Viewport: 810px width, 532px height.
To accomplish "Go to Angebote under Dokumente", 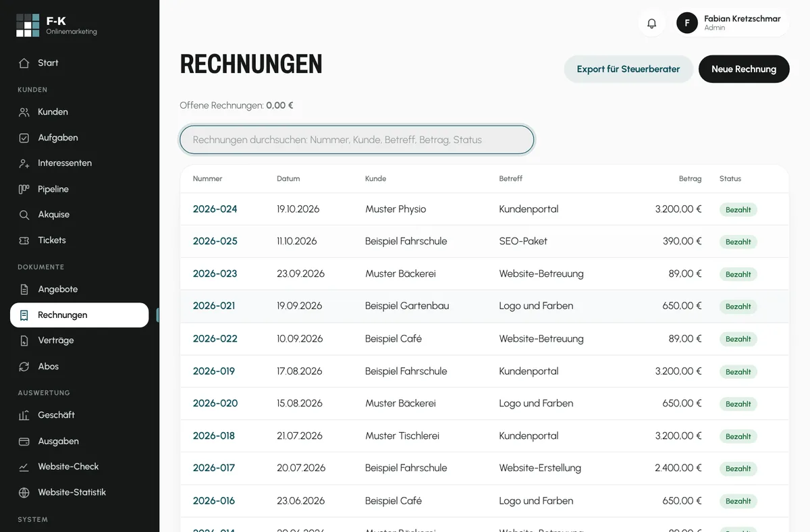I will 80,290.
